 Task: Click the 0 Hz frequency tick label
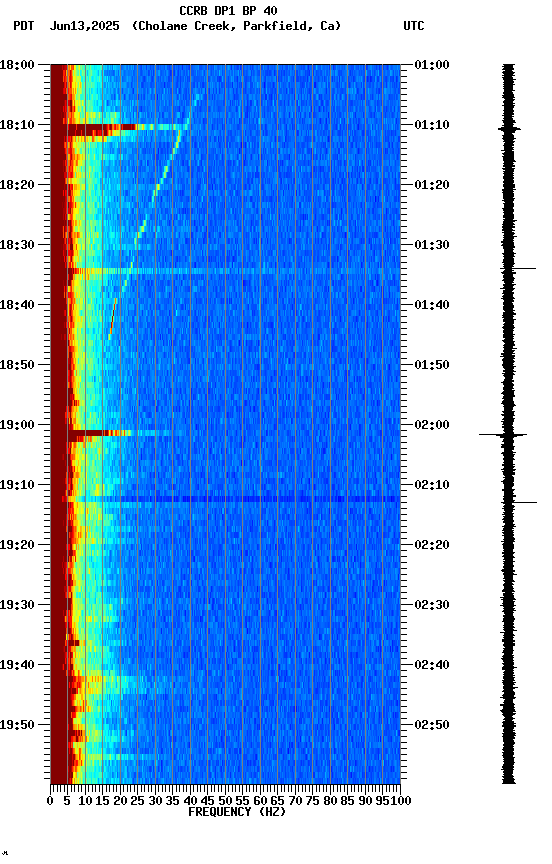(50, 801)
